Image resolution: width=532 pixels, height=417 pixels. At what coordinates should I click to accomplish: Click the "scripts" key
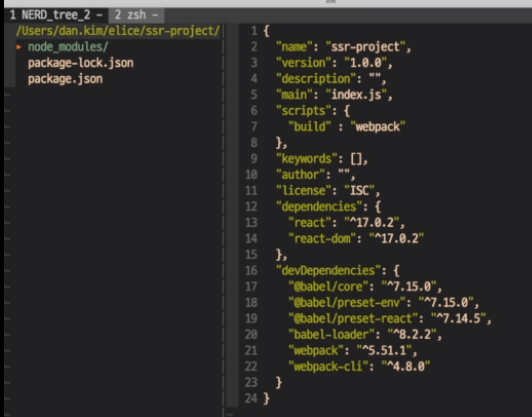point(303,111)
